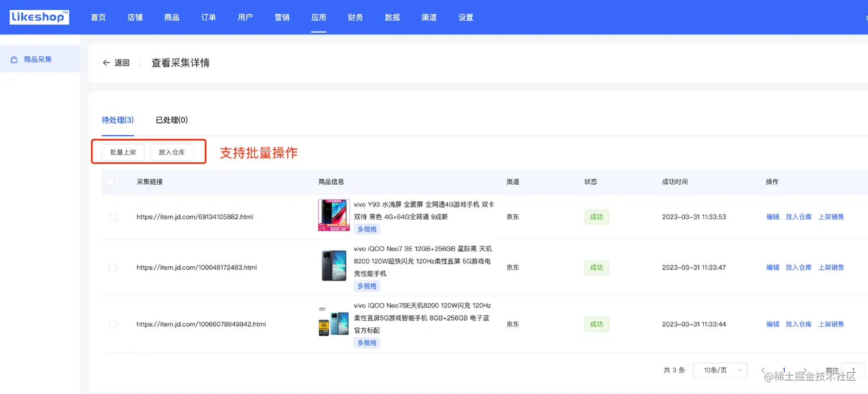This screenshot has width=868, height=394.
Task: Open the 数据 menu
Action: (392, 17)
